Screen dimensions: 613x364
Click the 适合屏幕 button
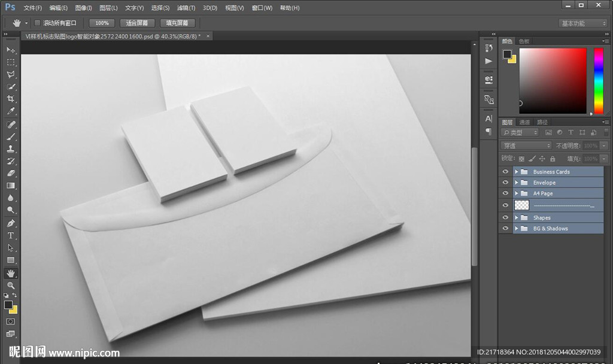[x=137, y=23]
